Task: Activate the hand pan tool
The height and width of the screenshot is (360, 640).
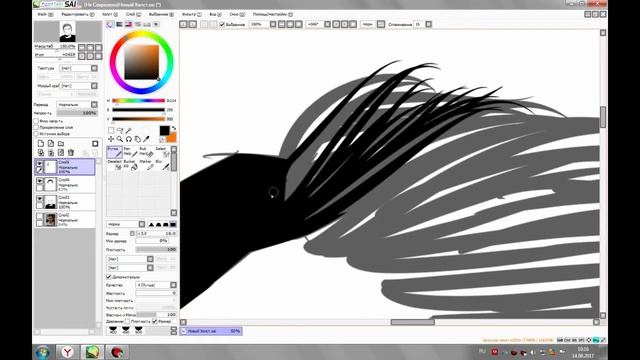Action: (x=138, y=139)
